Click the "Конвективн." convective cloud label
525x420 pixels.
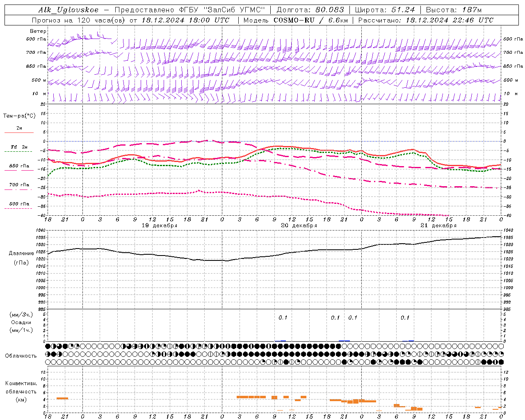pyautogui.click(x=21, y=383)
